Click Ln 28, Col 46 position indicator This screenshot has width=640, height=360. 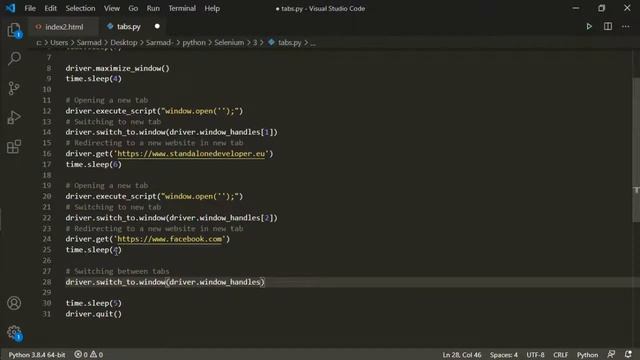462,355
